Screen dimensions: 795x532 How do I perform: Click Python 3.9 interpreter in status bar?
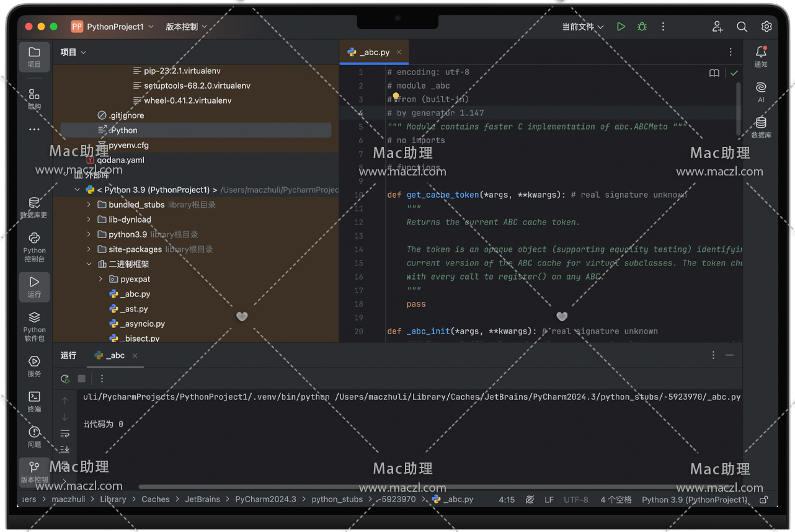694,500
